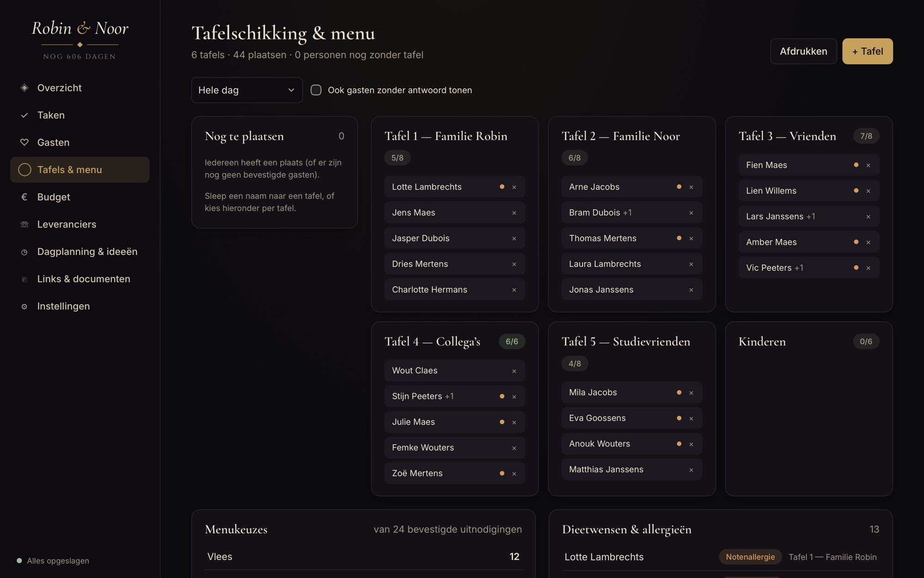Remove Mila Jacobs from Tafel 5
924x578 pixels.
tap(691, 393)
